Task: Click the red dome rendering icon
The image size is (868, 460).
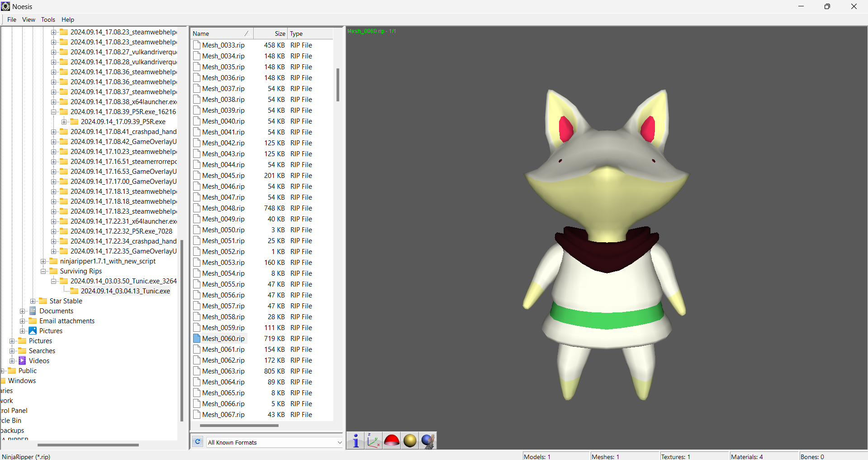Action: [392, 440]
